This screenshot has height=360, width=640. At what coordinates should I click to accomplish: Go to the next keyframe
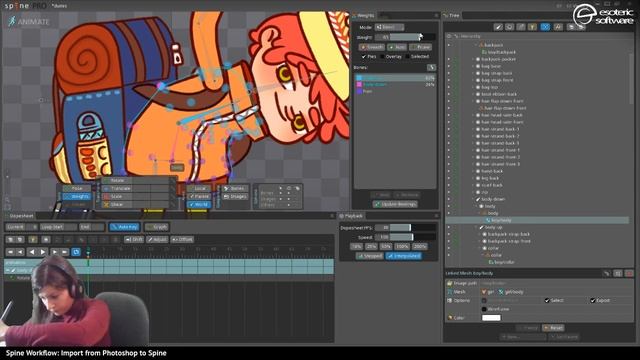(54, 252)
